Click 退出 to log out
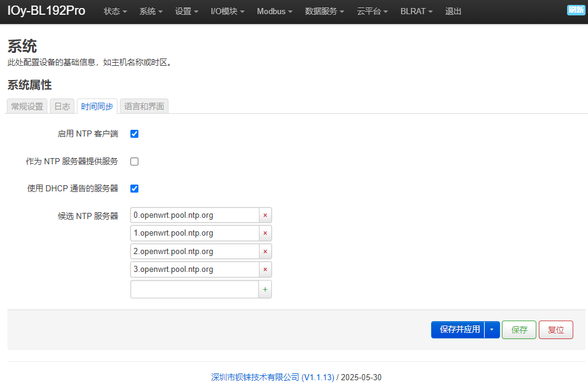Viewport: 588px width, 387px height. tap(453, 11)
